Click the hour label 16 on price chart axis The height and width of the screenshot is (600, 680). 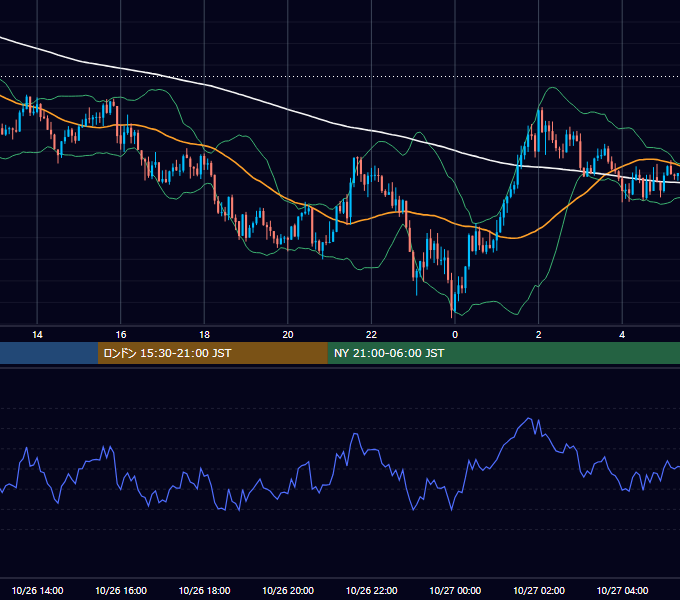click(121, 335)
